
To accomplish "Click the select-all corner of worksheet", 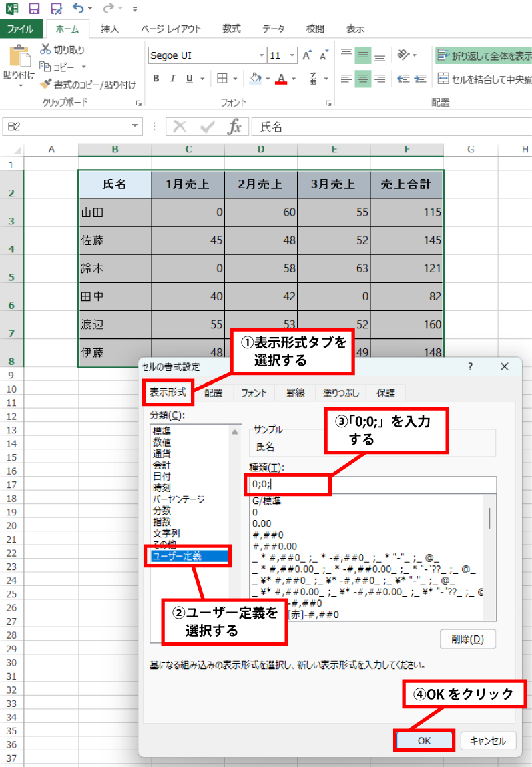I will click(12, 149).
